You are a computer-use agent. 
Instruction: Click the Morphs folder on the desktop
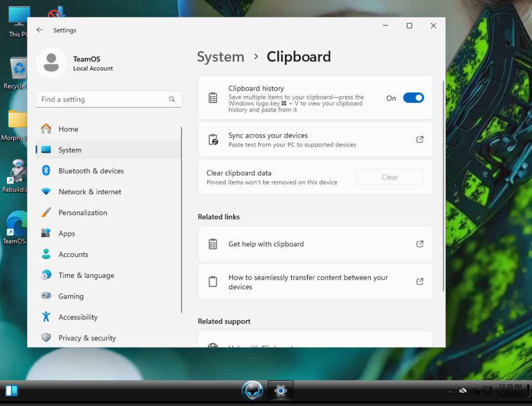click(x=14, y=125)
